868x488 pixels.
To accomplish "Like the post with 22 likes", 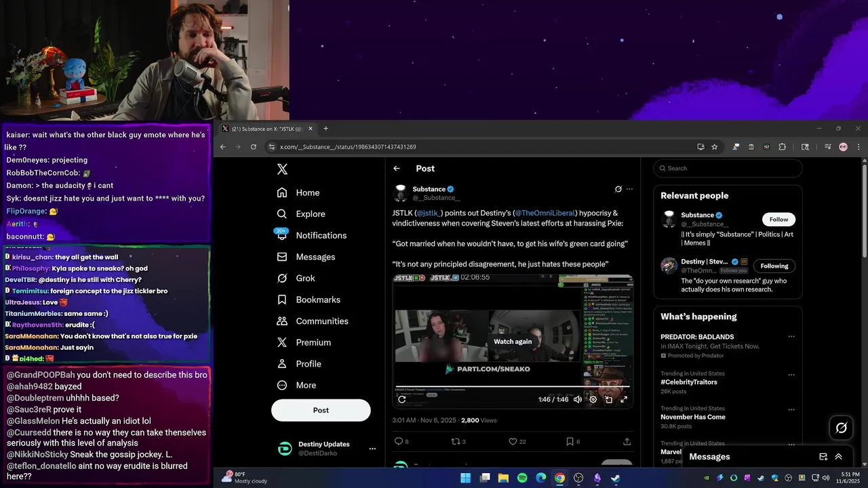I will [517, 441].
